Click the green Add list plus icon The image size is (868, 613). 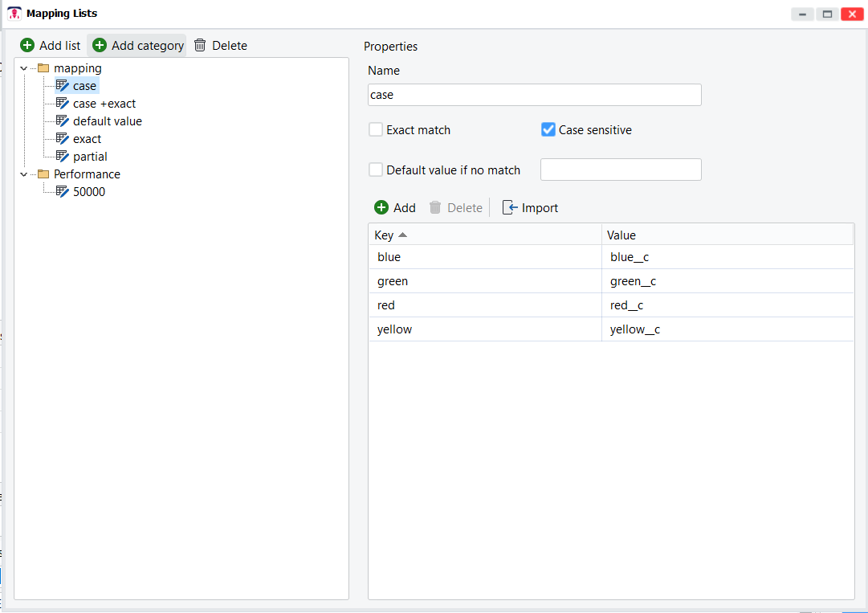pos(27,46)
